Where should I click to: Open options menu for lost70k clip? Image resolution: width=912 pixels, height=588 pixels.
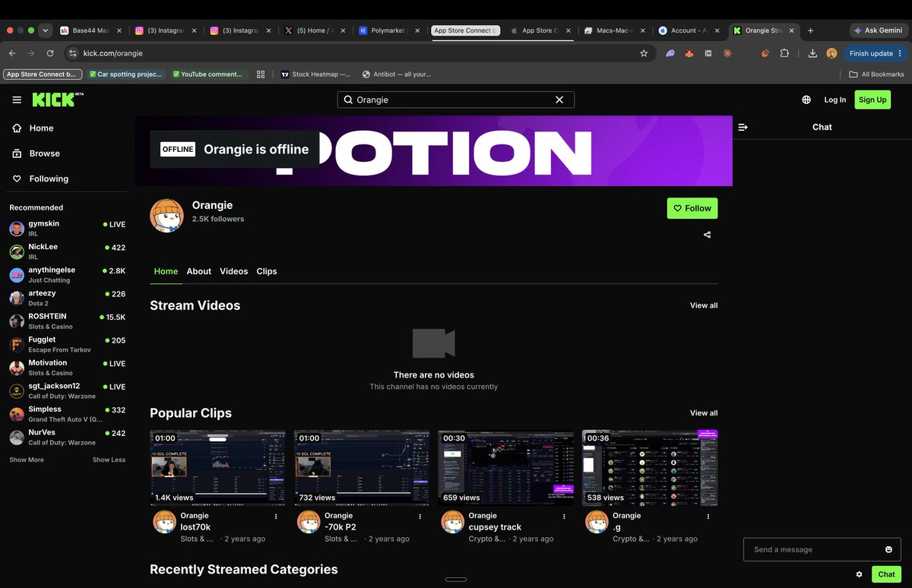[276, 516]
